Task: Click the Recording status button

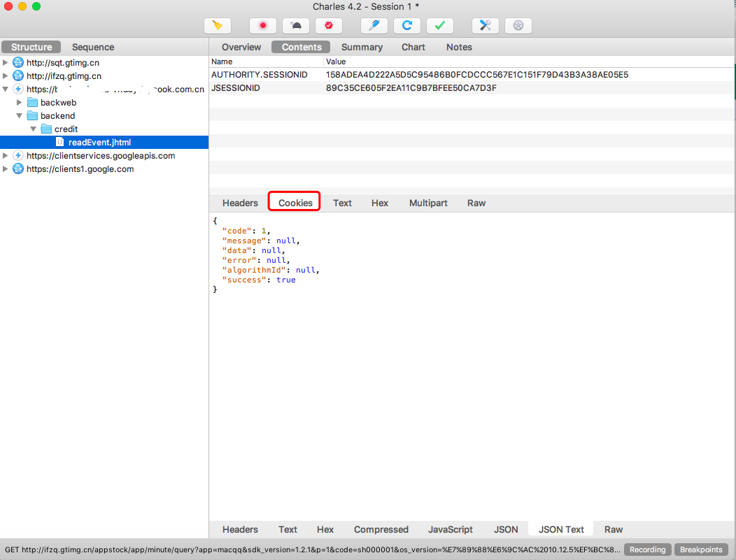Action: 647,550
